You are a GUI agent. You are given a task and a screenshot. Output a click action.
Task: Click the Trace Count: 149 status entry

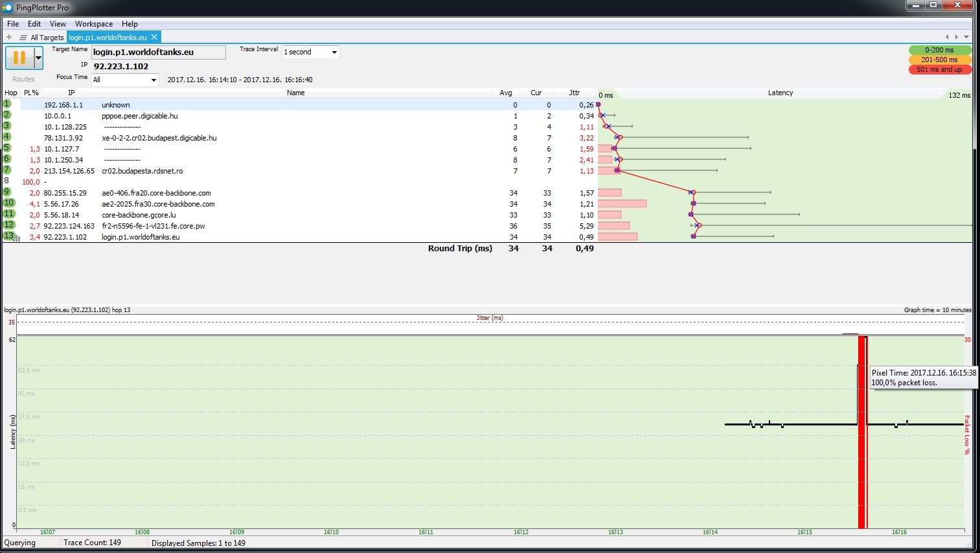pos(92,543)
